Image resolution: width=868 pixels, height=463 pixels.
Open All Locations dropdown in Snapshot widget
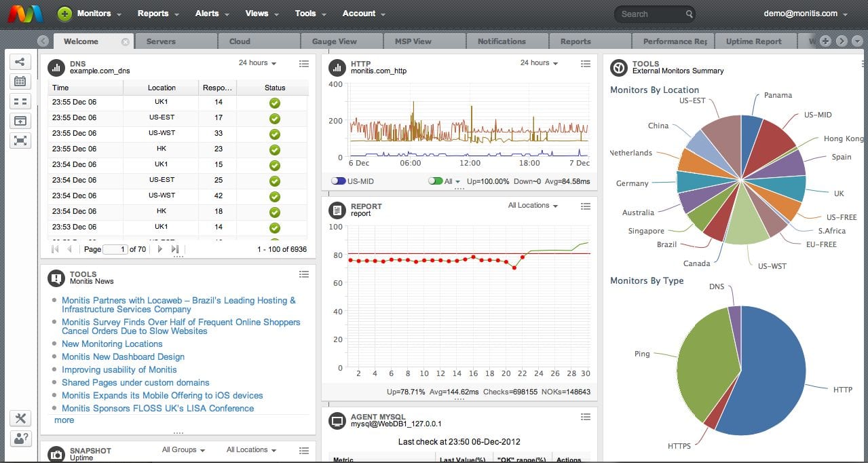click(x=251, y=449)
